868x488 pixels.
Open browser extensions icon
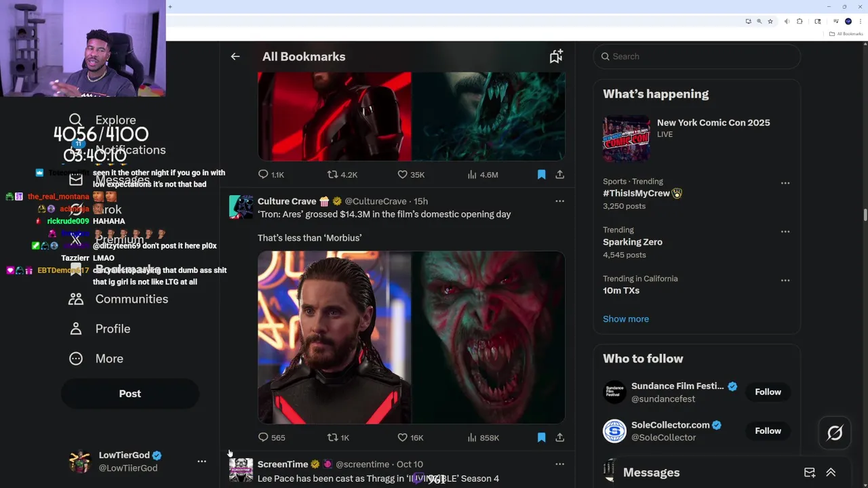pyautogui.click(x=800, y=22)
